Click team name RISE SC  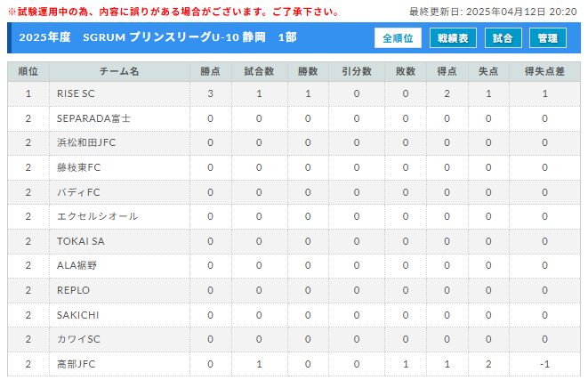point(76,93)
